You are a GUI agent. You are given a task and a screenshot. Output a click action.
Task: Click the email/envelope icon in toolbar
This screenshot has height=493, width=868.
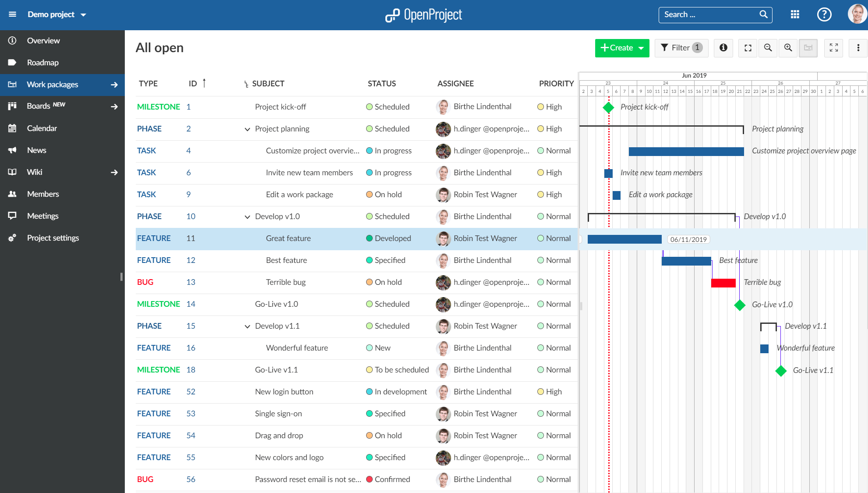[x=808, y=48]
